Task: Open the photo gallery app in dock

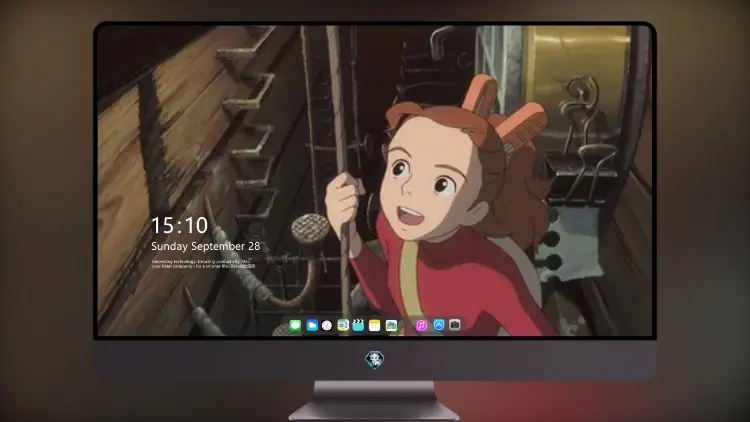Action: [391, 325]
